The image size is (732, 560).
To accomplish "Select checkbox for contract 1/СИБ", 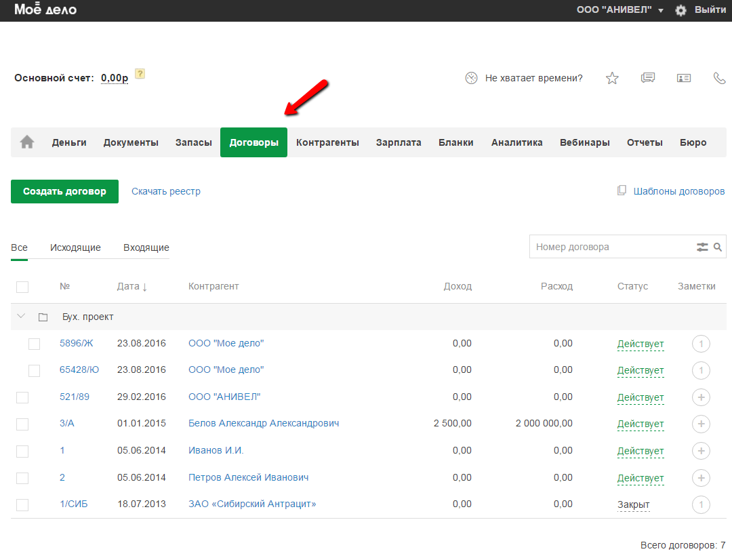I will [22, 504].
